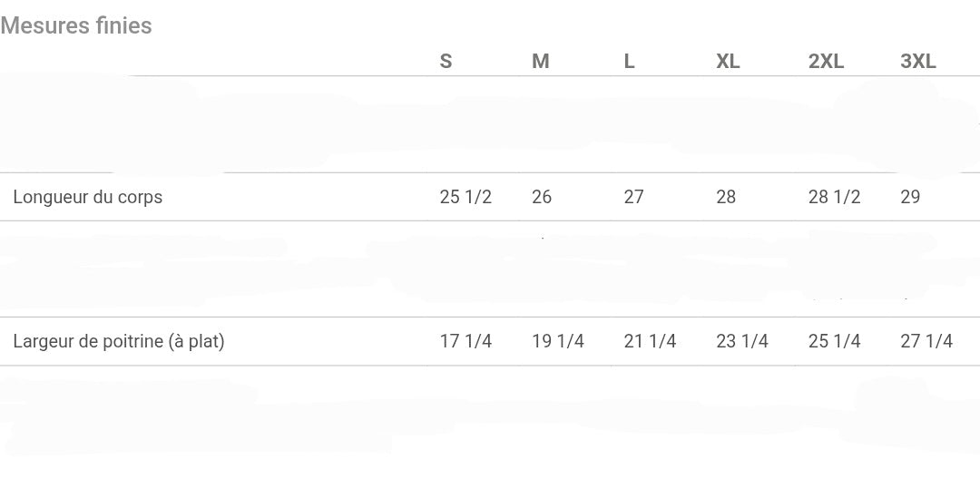This screenshot has height=479, width=980.
Task: Click chest width value 25 1/4
Action: pyautogui.click(x=834, y=341)
